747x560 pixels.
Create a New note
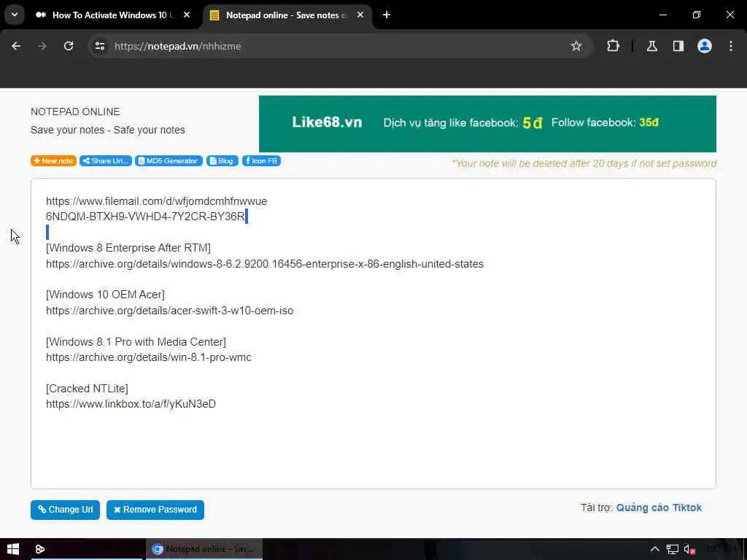(x=53, y=161)
